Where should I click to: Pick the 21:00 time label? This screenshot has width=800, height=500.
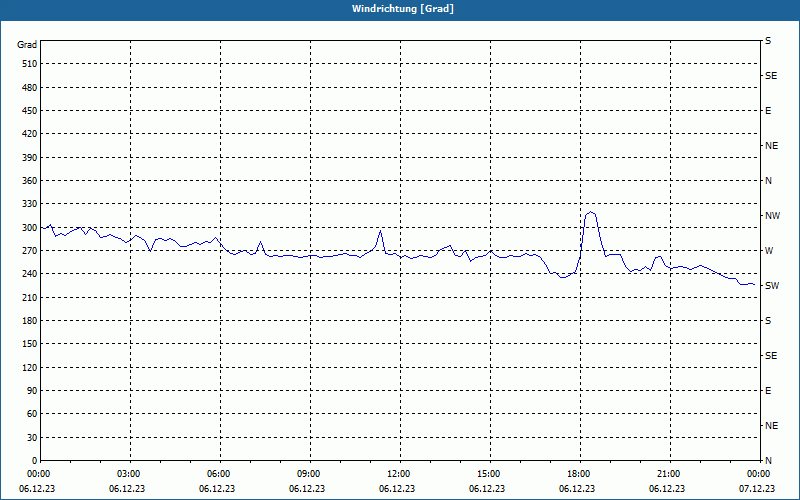coord(670,474)
